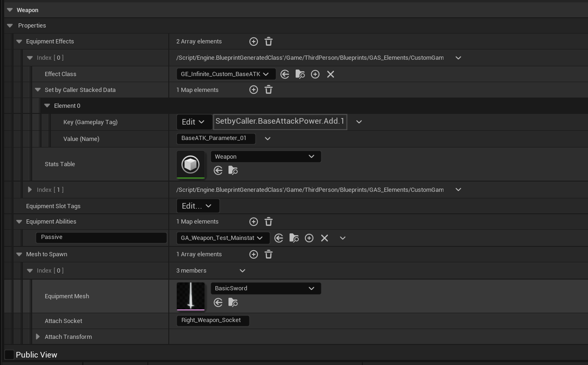Image resolution: width=588 pixels, height=365 pixels.
Task: Open the Equipment Slot Tags editor
Action: click(x=198, y=206)
